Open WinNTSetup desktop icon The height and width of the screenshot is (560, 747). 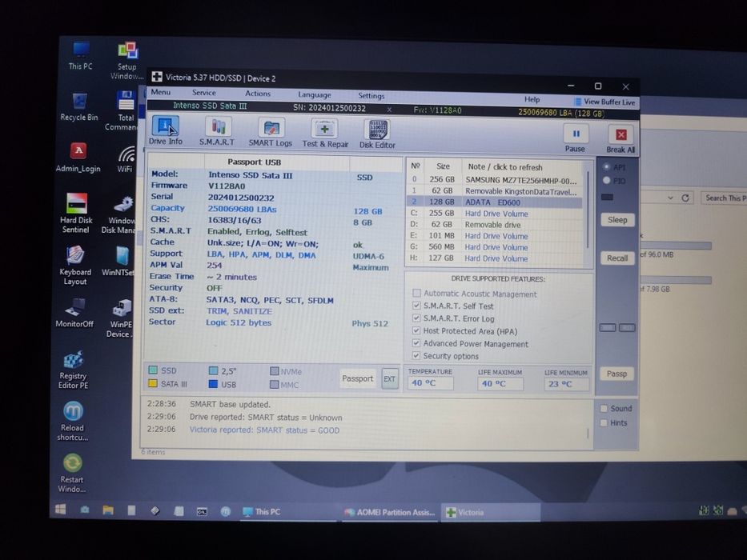pyautogui.click(x=119, y=261)
